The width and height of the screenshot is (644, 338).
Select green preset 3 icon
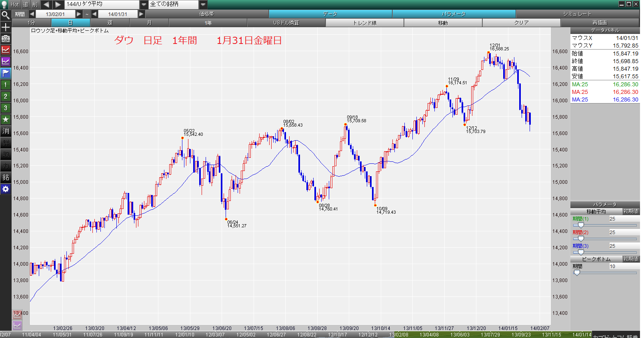coord(6,108)
